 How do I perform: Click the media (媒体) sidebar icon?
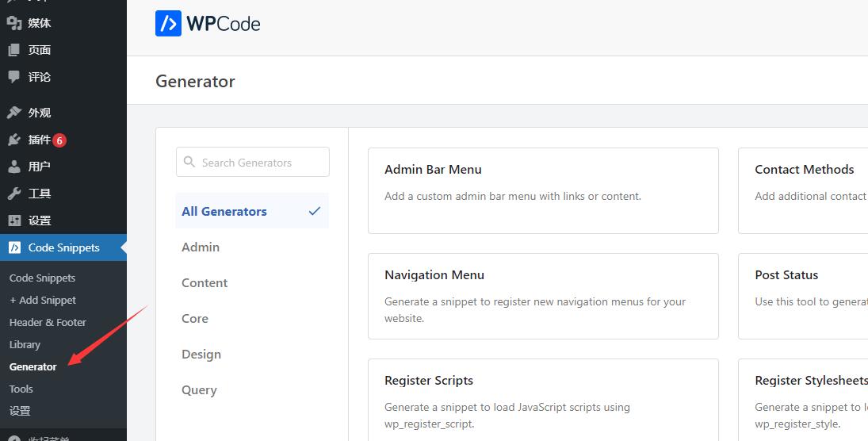(14, 23)
